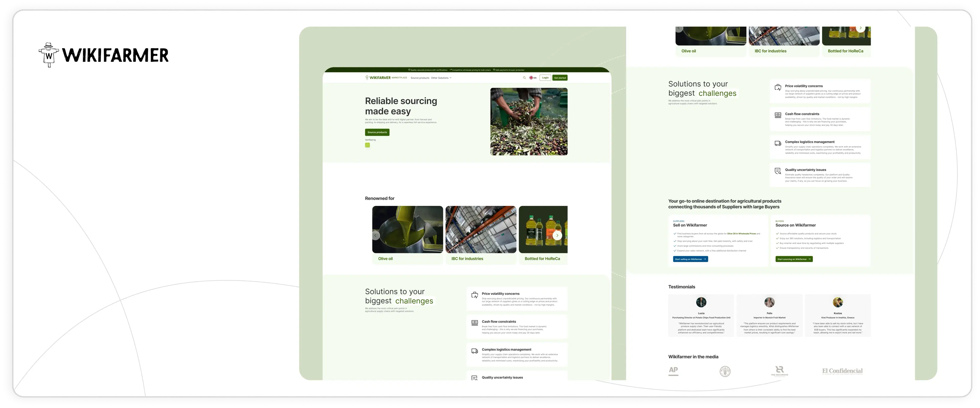Open Olive oil product image in left mockup
Screen dimensions: 980x408
[408, 230]
